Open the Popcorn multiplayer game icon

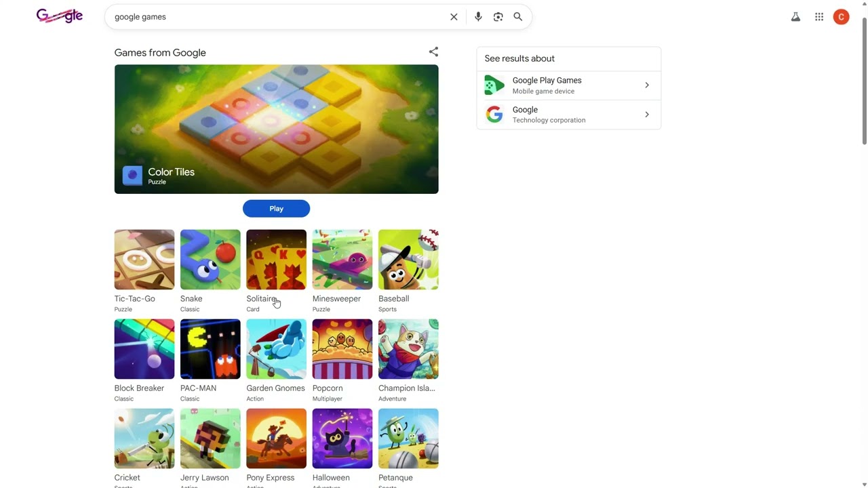[342, 349]
